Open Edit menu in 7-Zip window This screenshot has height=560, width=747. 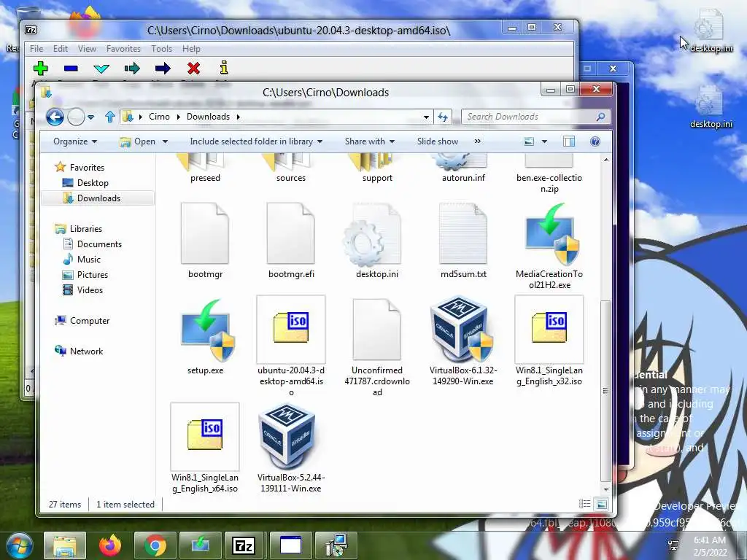tap(60, 49)
